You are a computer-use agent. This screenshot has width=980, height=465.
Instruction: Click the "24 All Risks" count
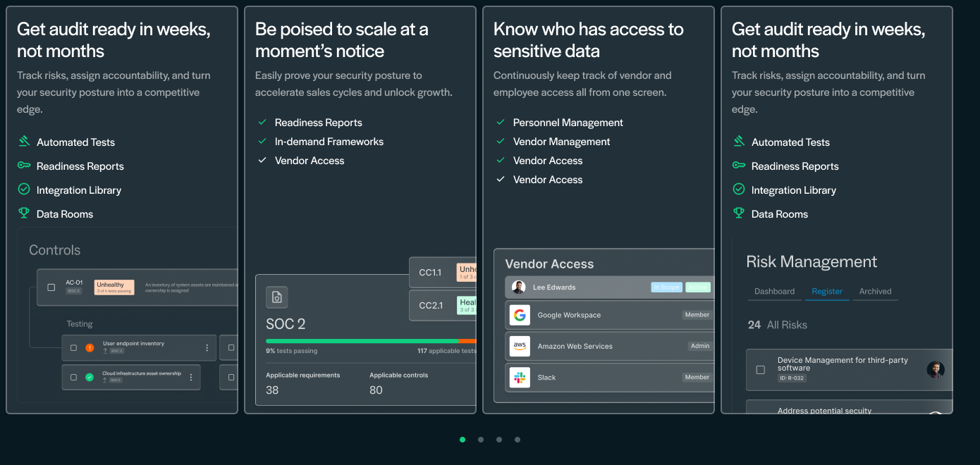[777, 325]
